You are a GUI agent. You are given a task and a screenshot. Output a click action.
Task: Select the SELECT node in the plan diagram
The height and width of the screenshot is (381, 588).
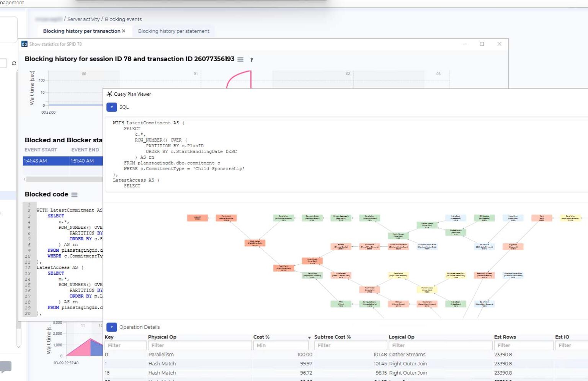(x=198, y=218)
